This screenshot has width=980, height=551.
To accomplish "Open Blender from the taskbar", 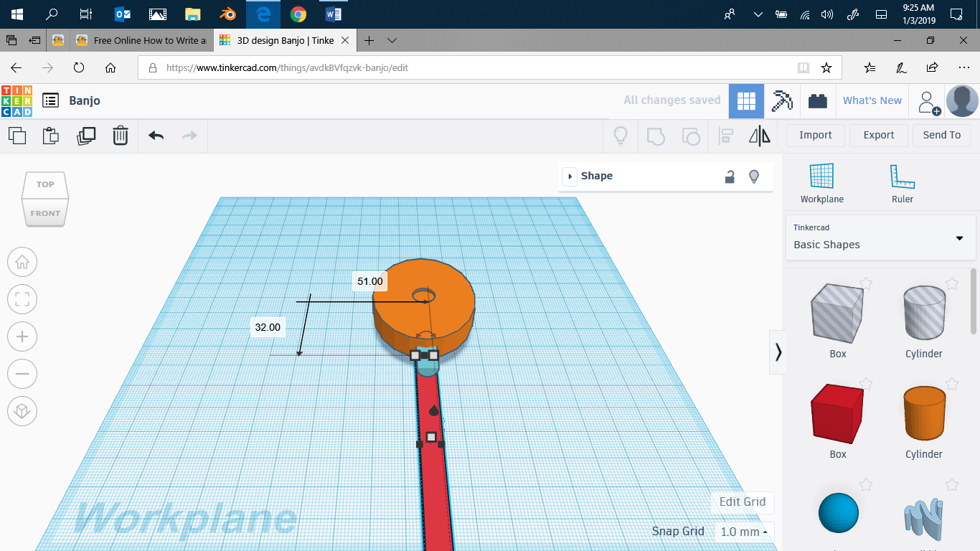I will click(x=227, y=14).
